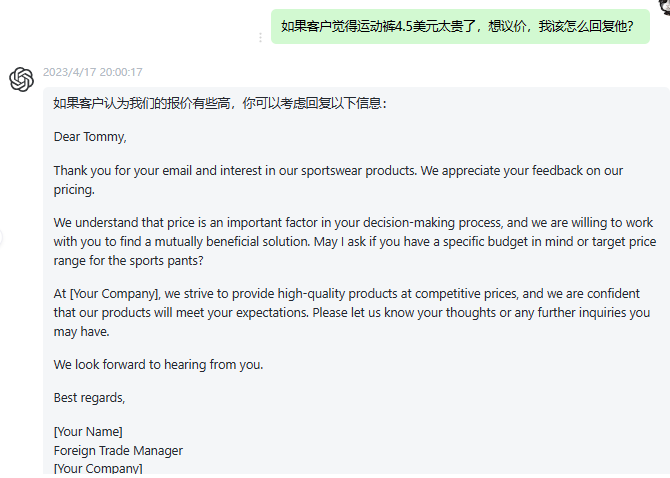Click the "Best regards," closing line

pyautogui.click(x=90, y=398)
